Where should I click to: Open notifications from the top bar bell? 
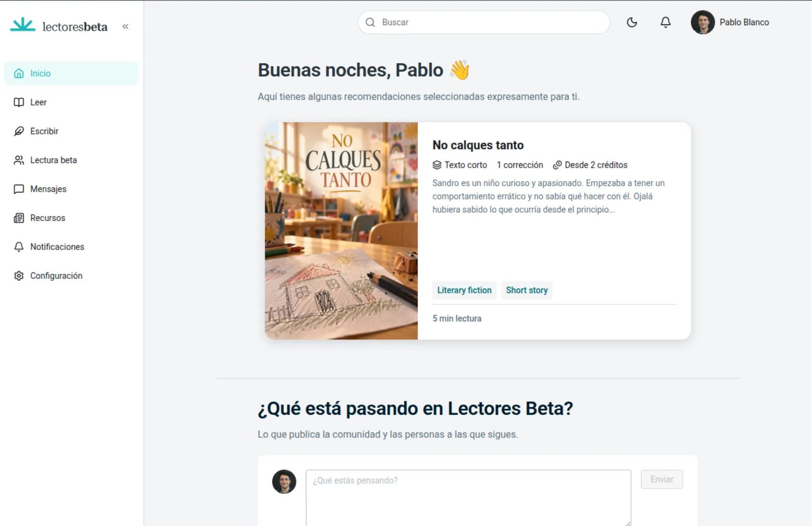coord(666,22)
